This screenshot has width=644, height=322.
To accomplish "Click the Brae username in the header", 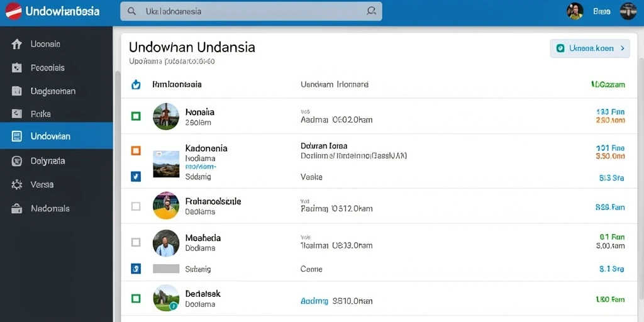I will (602, 11).
